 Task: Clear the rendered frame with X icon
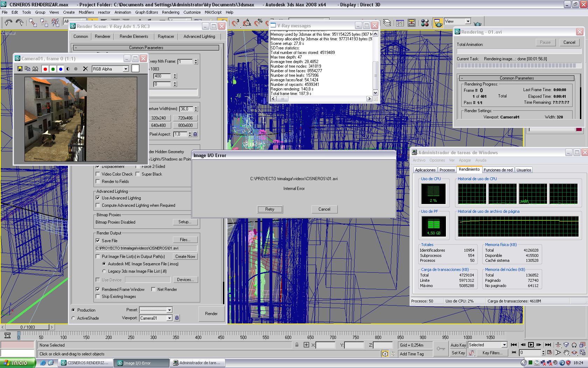tap(85, 69)
